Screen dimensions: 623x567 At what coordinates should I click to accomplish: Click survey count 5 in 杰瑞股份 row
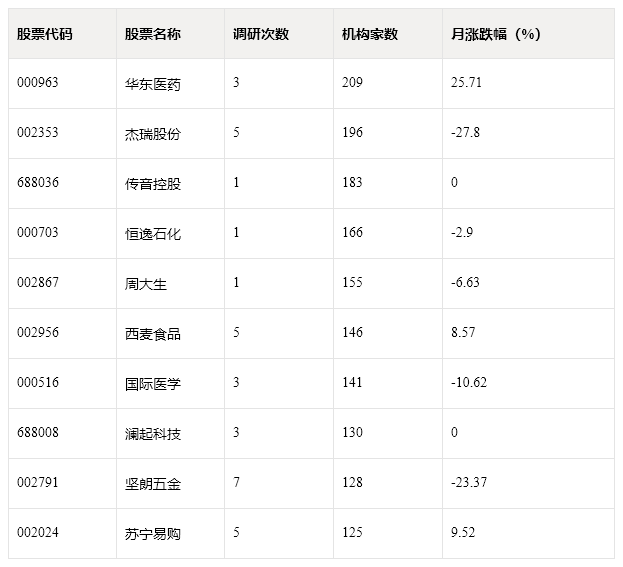click(x=236, y=132)
